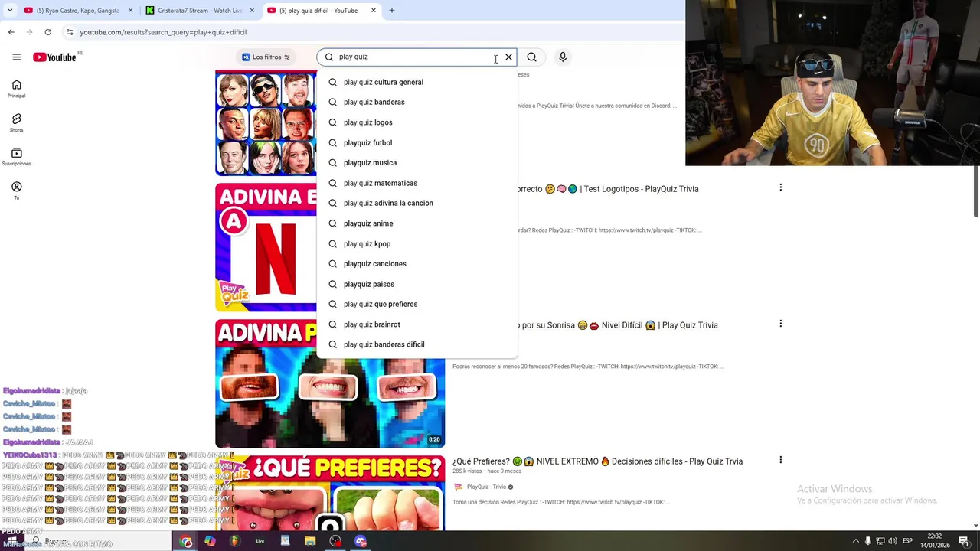View site information icon in address bar
The height and width of the screenshot is (551, 980).
coord(69,32)
